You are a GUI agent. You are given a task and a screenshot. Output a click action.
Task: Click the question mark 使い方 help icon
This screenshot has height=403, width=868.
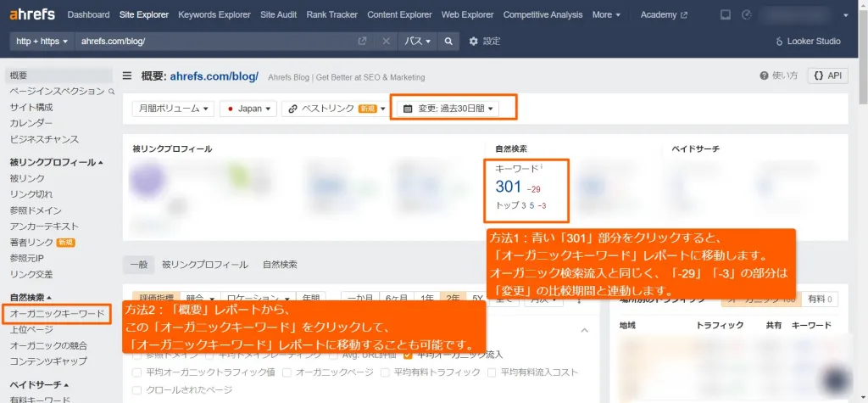(x=764, y=76)
